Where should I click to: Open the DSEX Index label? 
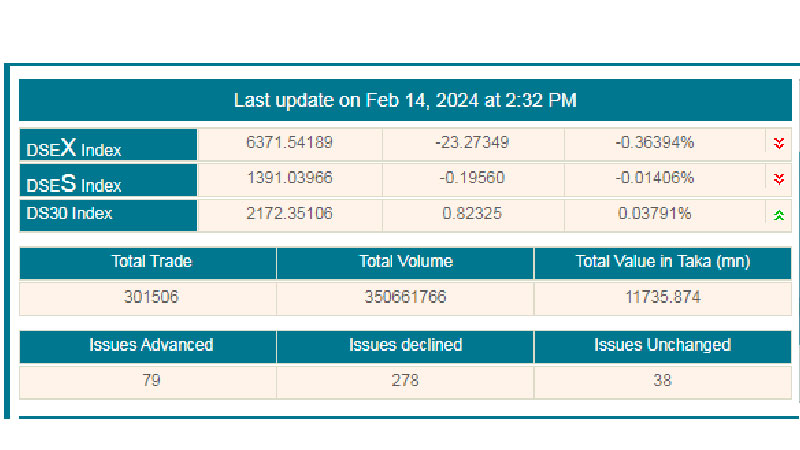click(x=74, y=149)
